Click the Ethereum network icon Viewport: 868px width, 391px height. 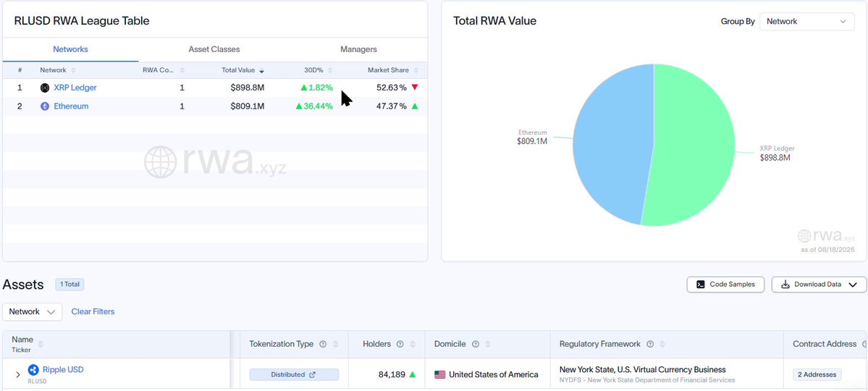45,106
